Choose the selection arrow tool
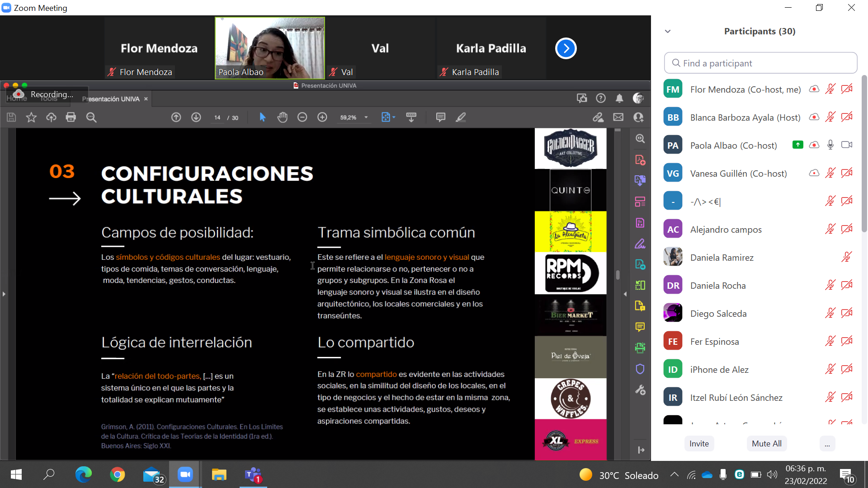868x488 pixels. pyautogui.click(x=263, y=117)
